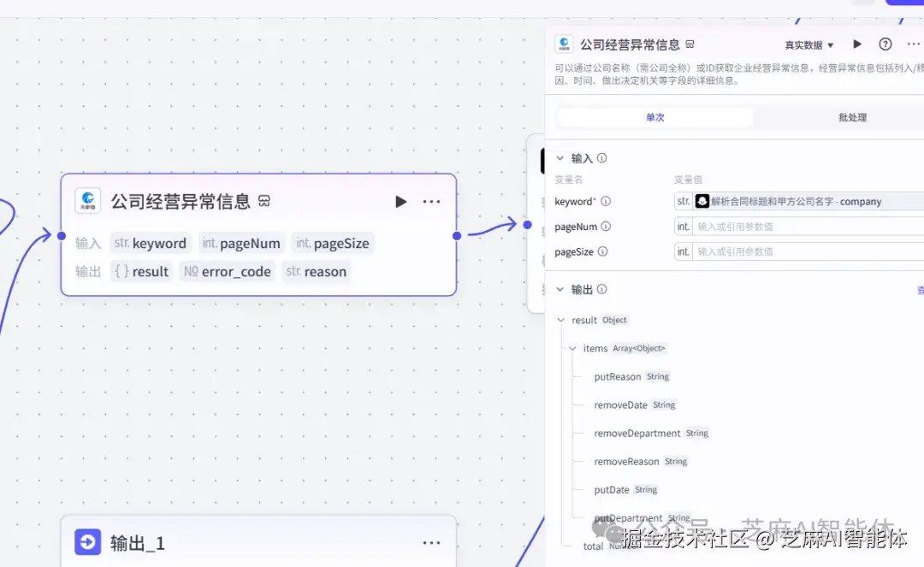
Task: Click the bookmark icon next to the node title
Action: point(264,202)
